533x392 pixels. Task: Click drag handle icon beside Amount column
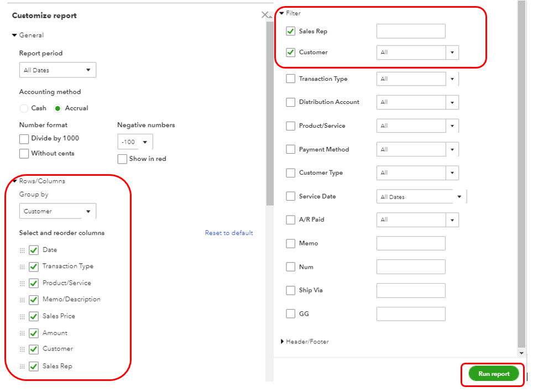(x=23, y=333)
